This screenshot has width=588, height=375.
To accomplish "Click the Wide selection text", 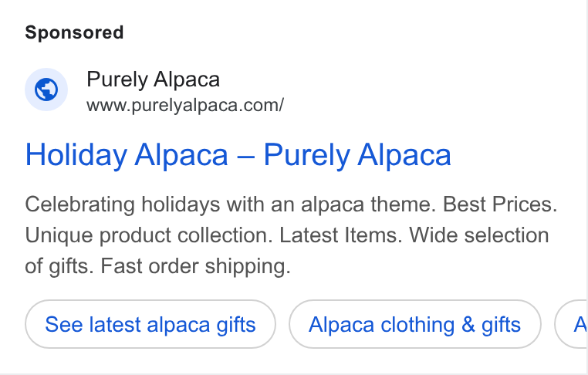I will 479,235.
